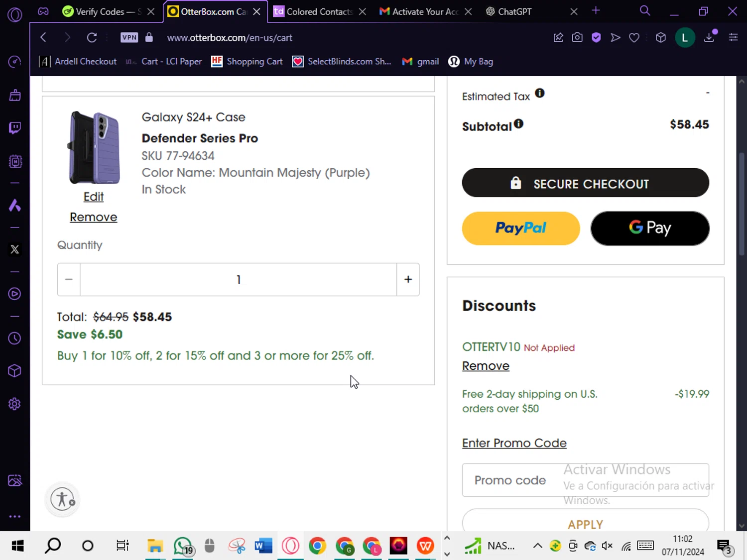This screenshot has height=560, width=747.
Task: Toggle the VPN badge in address bar
Action: point(129,37)
